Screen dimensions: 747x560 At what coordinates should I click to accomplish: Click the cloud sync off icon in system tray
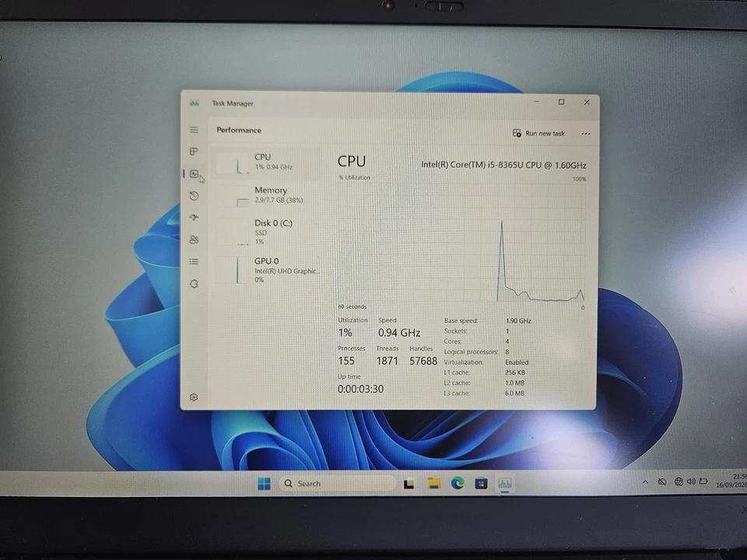662,482
